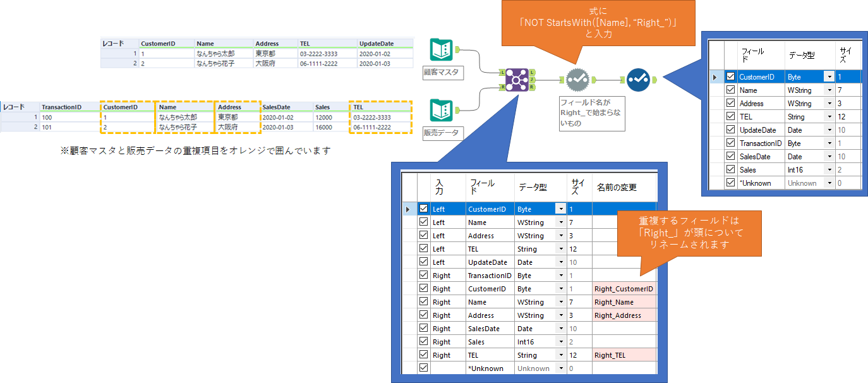Select the purple Join tool on canvas
This screenshot has width=868, height=383.
pos(517,80)
